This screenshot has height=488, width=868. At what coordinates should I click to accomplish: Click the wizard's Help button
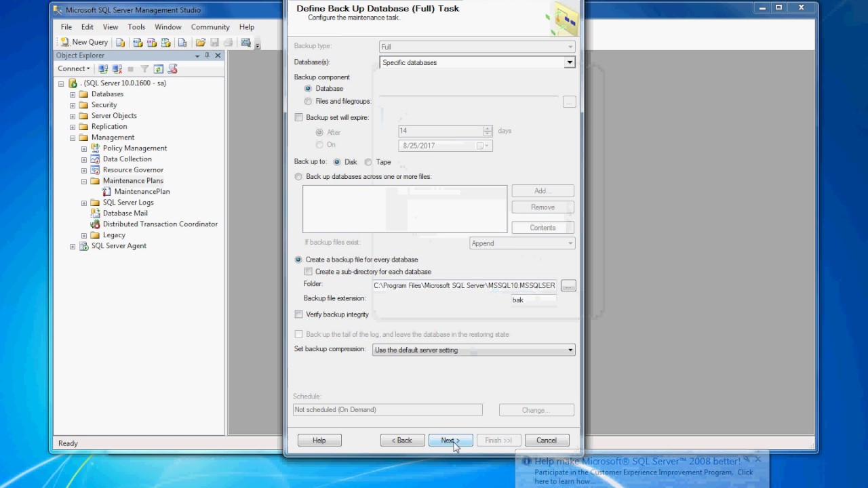[319, 441]
